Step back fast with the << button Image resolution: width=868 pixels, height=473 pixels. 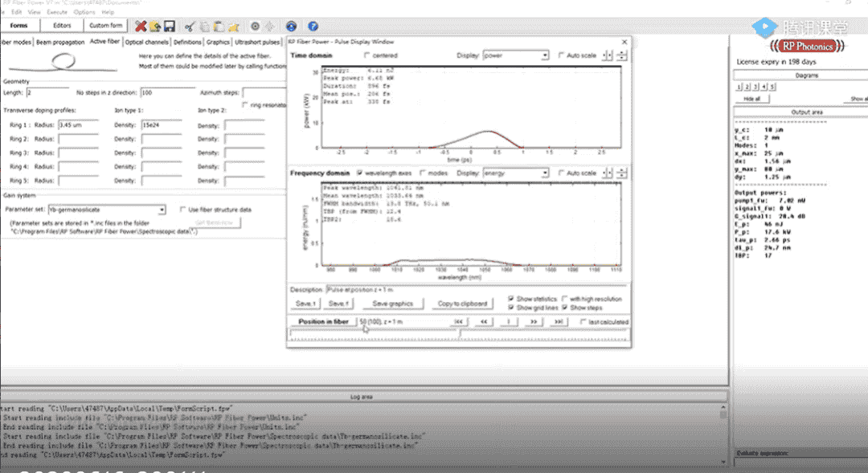click(484, 321)
